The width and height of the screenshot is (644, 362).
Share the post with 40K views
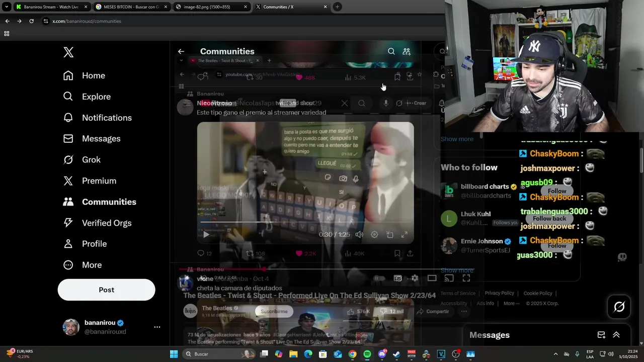coord(410,253)
